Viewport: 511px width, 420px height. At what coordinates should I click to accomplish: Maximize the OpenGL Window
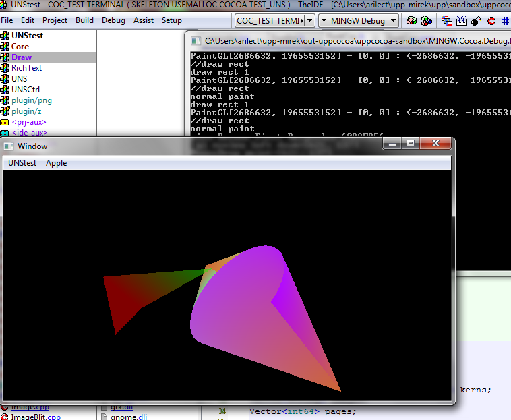(x=410, y=143)
